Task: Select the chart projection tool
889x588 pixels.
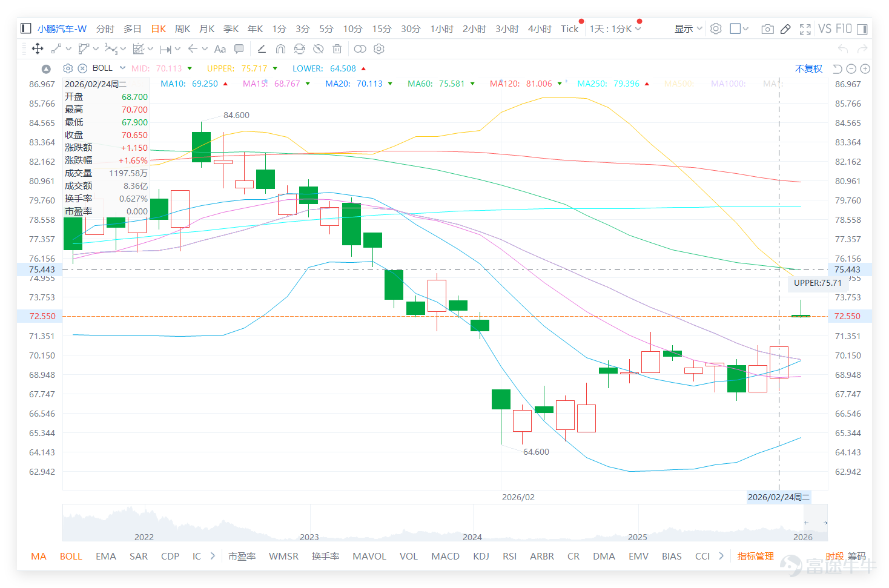Action: [x=139, y=49]
